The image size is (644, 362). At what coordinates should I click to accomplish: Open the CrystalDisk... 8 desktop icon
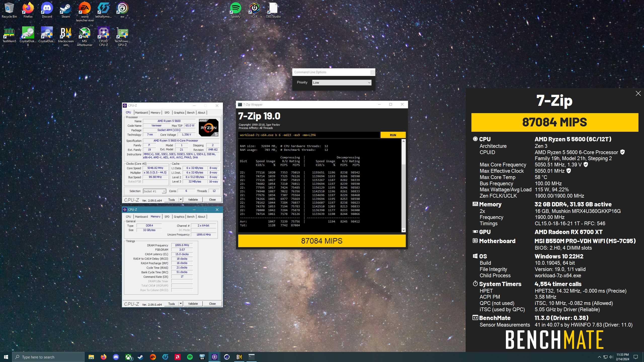[x=28, y=37]
